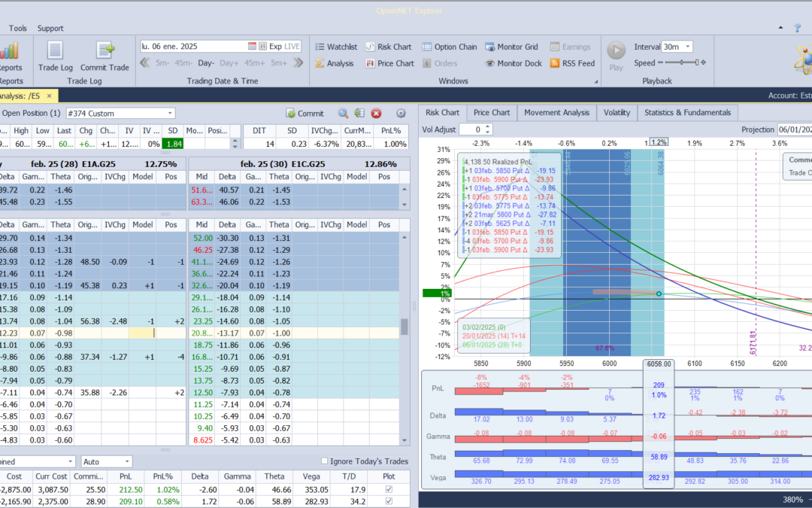
Task: Step forward 45 minutes with 45m+
Action: 255,62
